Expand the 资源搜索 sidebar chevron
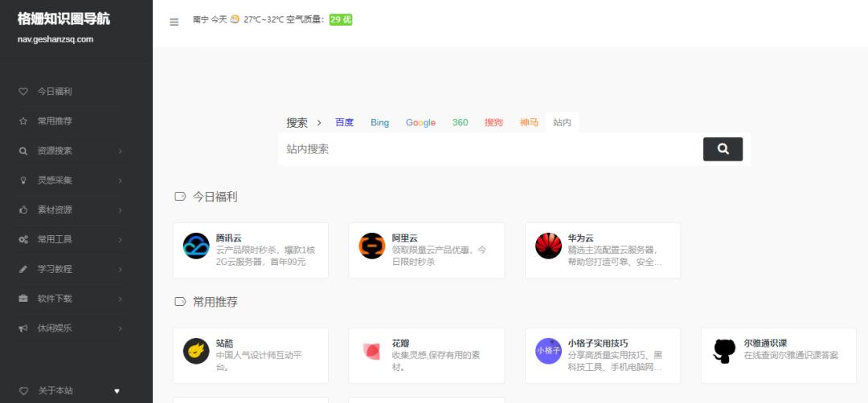Viewport: 868px width, 403px height. 120,151
